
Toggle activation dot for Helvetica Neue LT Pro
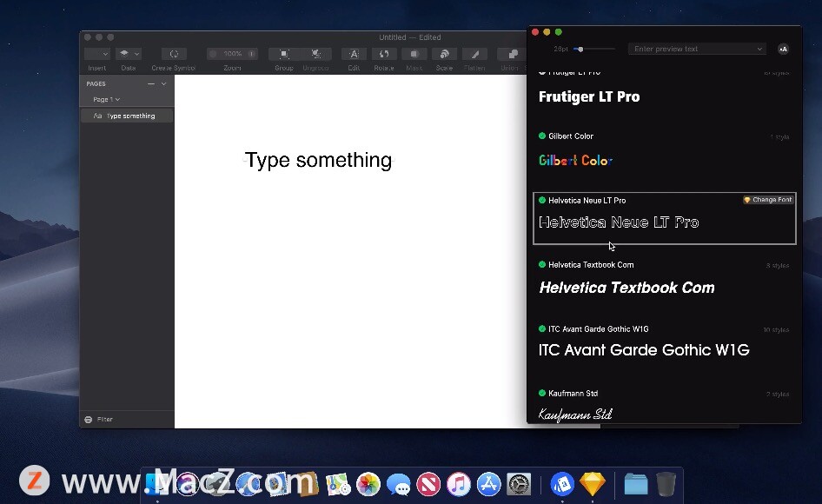point(542,200)
